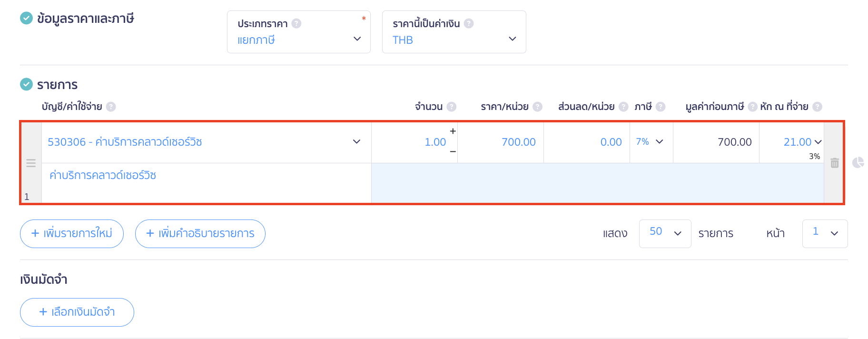Click help icon next to ประเภทราคา
Screen dimensions: 868x339
point(296,23)
